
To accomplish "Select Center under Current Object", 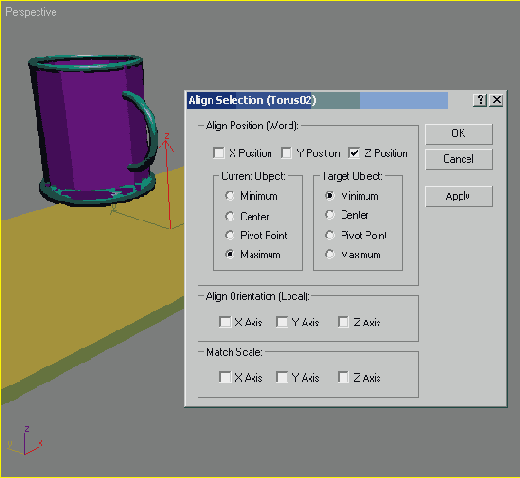I will pyautogui.click(x=230, y=216).
